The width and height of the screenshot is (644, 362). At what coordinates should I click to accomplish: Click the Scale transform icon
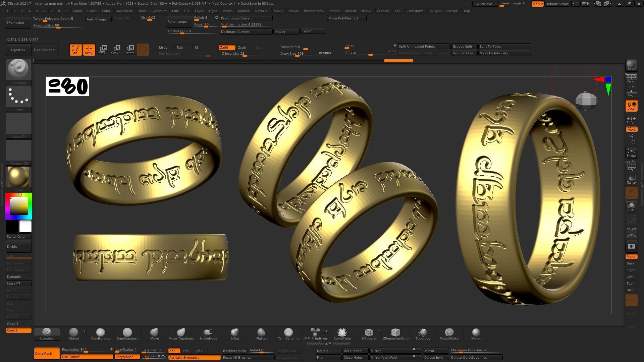point(115,50)
